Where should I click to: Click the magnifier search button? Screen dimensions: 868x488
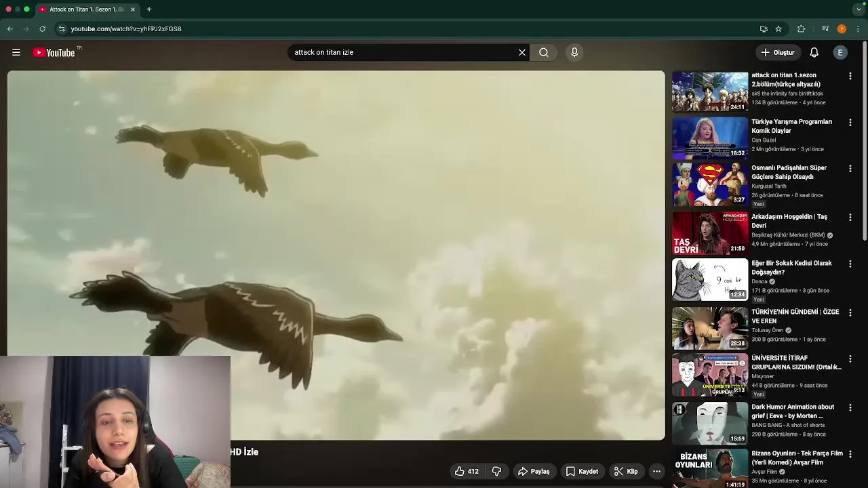pyautogui.click(x=544, y=52)
